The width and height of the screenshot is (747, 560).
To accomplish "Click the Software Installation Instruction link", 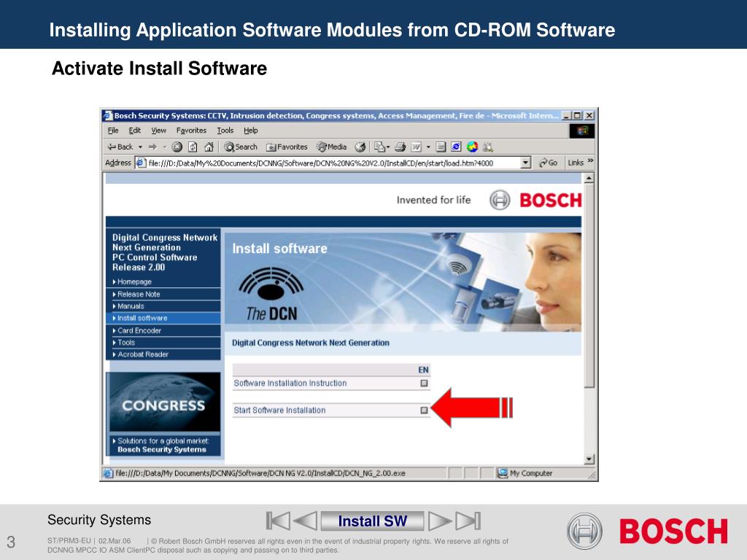I will (x=290, y=384).
